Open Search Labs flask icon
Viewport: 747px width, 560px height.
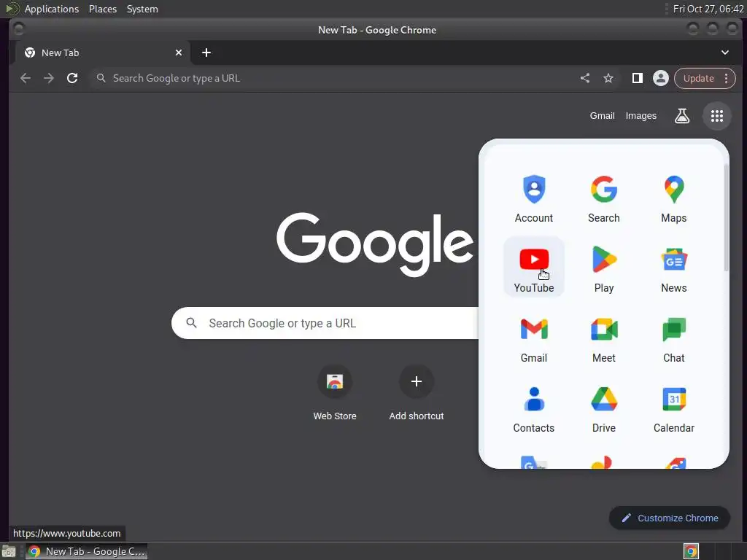[682, 116]
